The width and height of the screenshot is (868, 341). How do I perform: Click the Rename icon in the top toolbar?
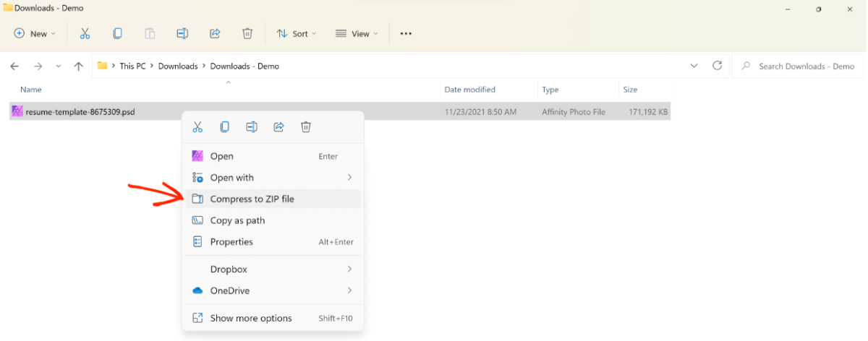(x=182, y=33)
